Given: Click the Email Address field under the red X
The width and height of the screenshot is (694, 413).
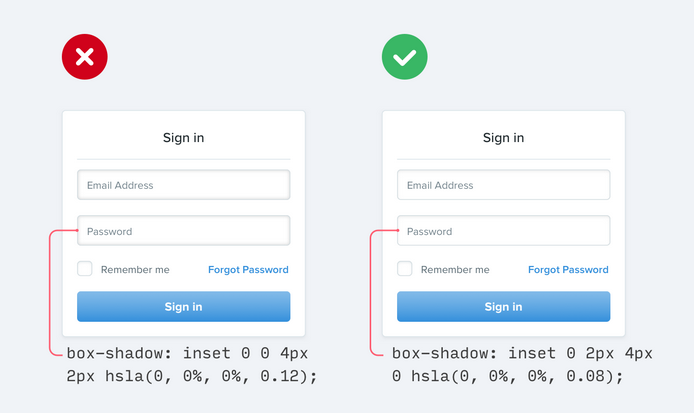Looking at the screenshot, I should pyautogui.click(x=184, y=185).
